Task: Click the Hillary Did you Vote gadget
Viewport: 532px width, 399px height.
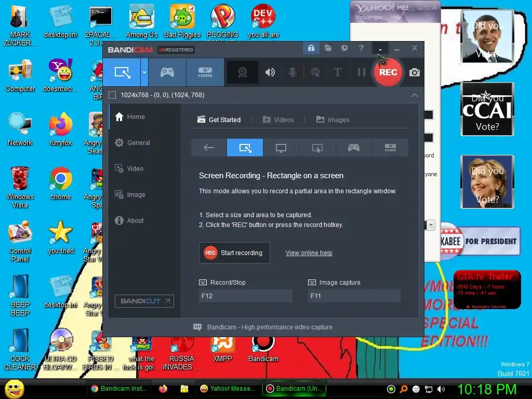Action: click(x=487, y=182)
